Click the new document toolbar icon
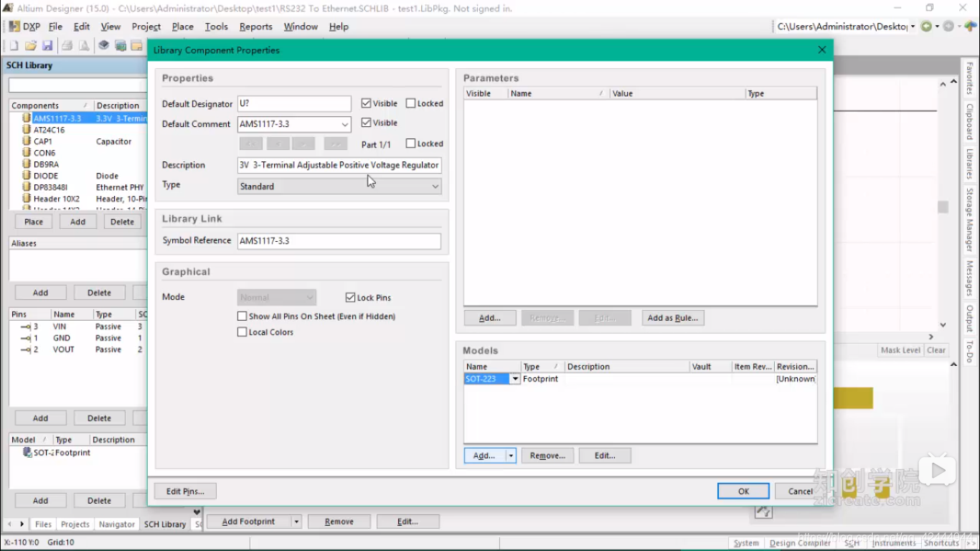The height and width of the screenshot is (551, 980). tap(14, 46)
